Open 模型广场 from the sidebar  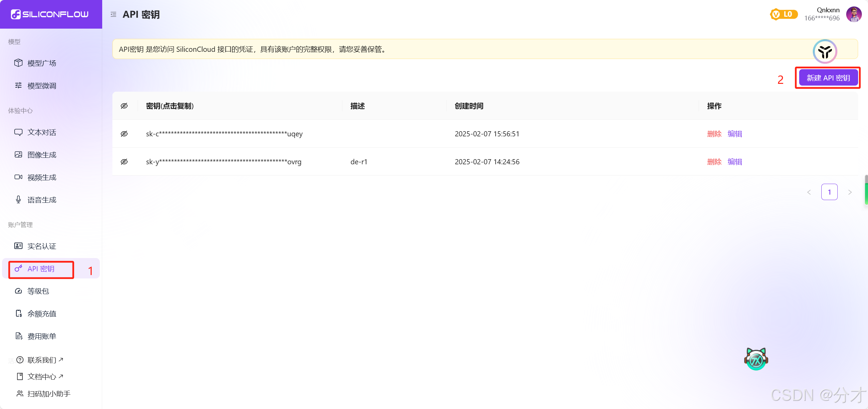42,63
